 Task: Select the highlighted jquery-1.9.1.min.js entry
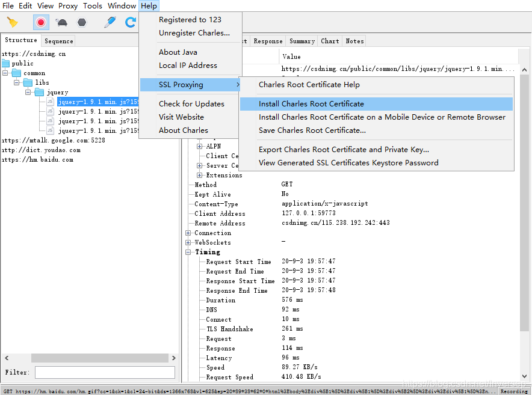98,102
